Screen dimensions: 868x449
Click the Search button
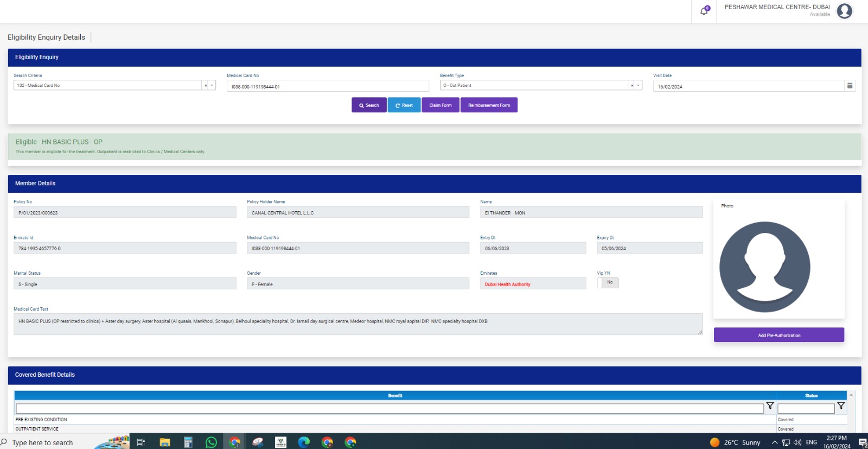click(369, 105)
